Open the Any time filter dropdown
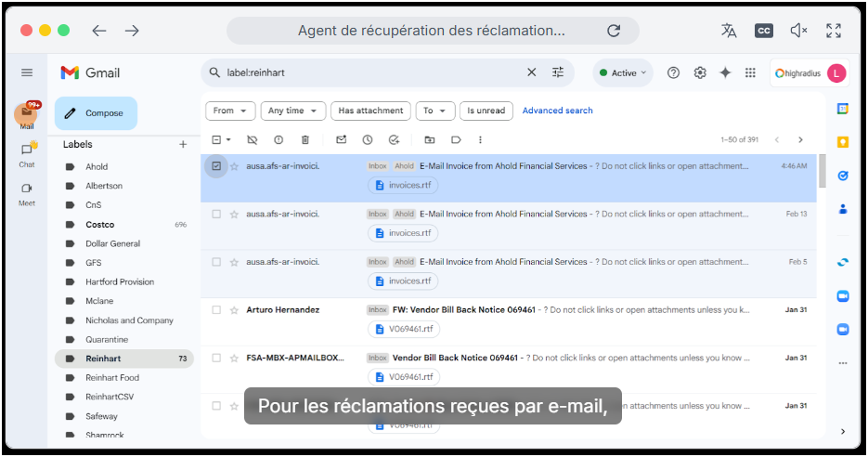Viewport: 868px width, 457px height. coord(292,111)
